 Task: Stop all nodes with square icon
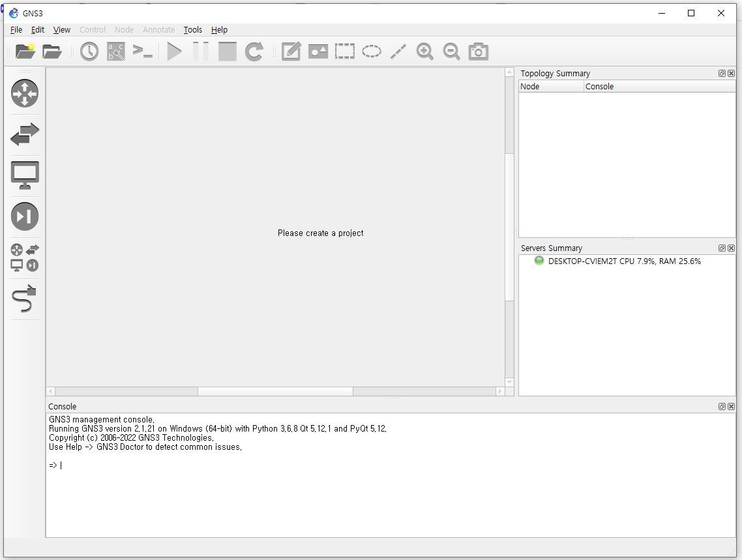[227, 51]
